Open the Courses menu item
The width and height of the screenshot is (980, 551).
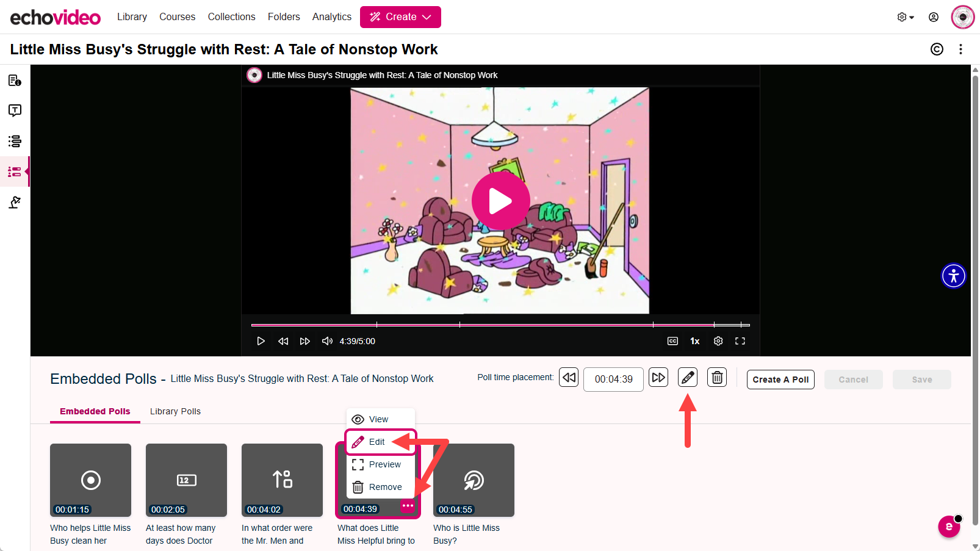point(177,17)
